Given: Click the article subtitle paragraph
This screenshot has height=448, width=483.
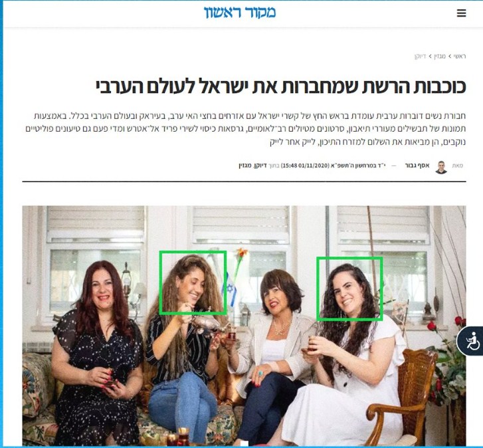Looking at the screenshot, I should pos(246,129).
